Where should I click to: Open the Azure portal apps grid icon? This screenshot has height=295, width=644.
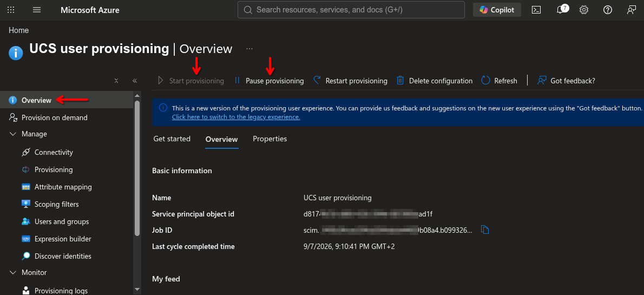[x=11, y=10]
